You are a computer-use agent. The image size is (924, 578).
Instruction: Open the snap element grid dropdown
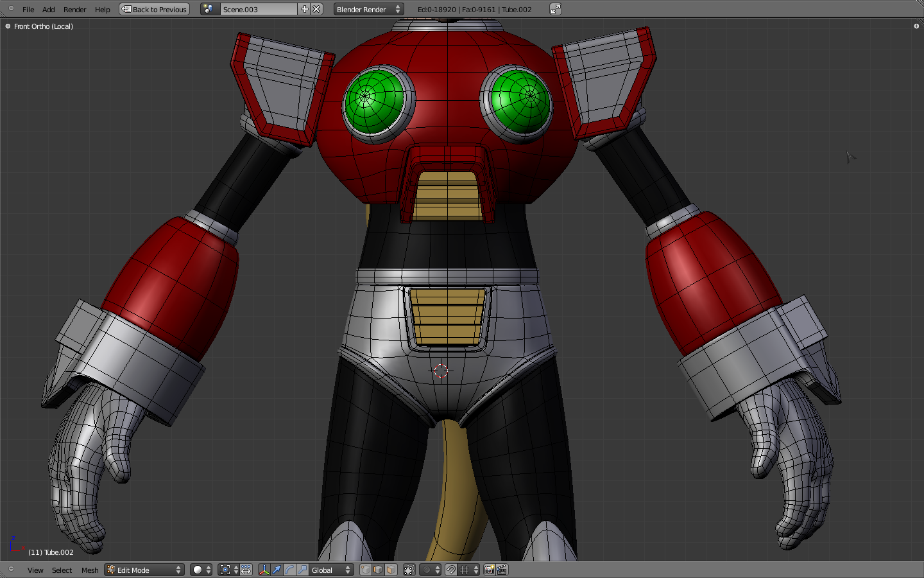[x=469, y=570]
